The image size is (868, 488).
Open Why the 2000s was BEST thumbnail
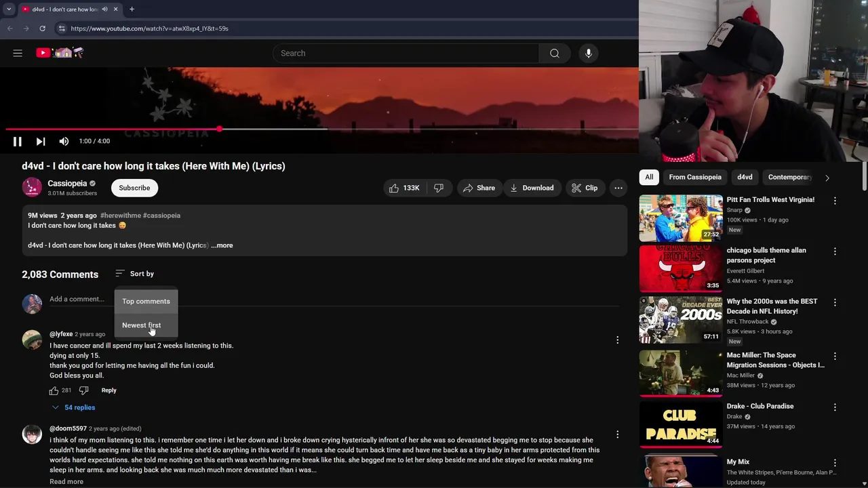pyautogui.click(x=681, y=320)
